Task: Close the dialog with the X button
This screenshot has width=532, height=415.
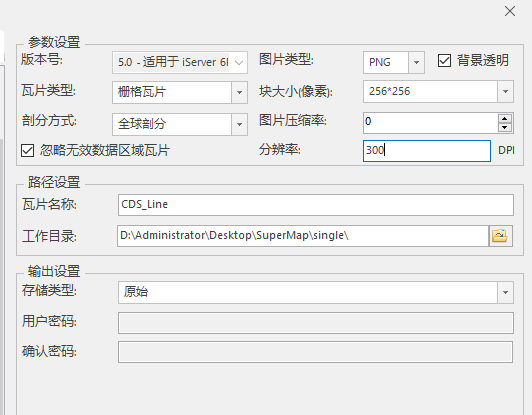Action: (510, 11)
